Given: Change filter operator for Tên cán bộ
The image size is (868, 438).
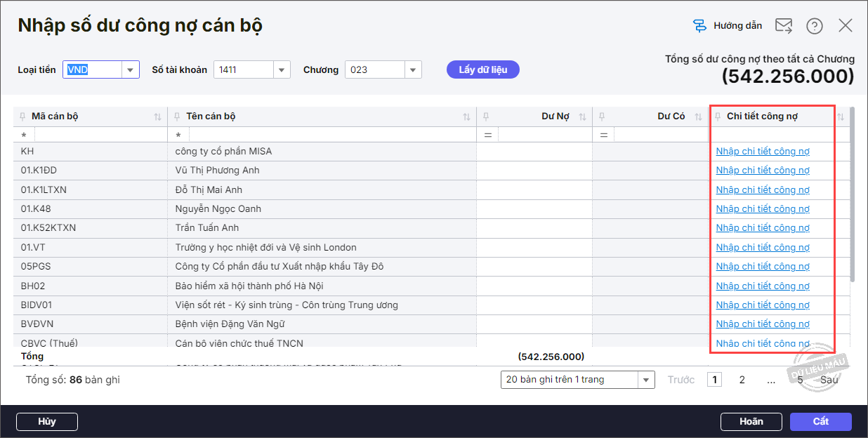Looking at the screenshot, I should pyautogui.click(x=179, y=135).
